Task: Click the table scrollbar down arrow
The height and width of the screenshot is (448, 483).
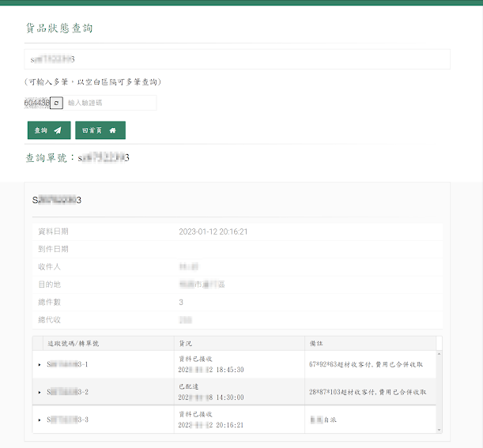Action: tap(439, 430)
